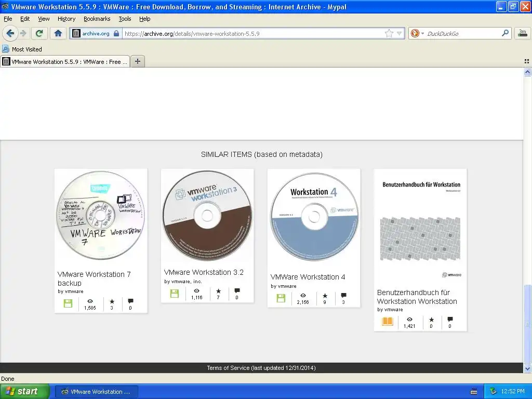Viewport: 532px width, 399px height.
Task: Open the History menu
Action: [66, 19]
